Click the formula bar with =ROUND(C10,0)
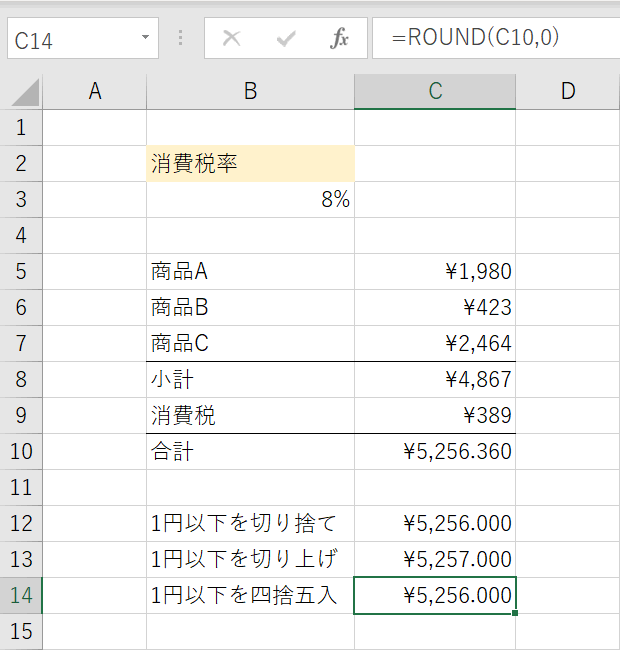The image size is (620, 650). pos(496,38)
